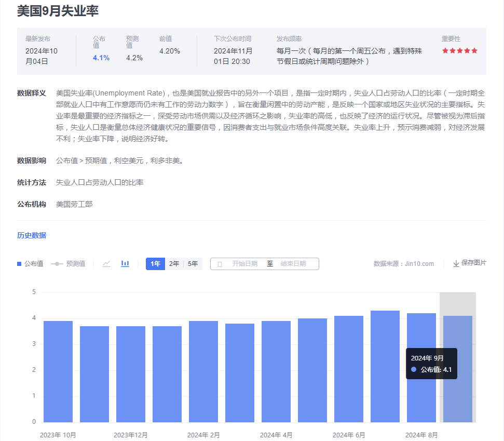Click the 历史数据 section heading

(x=32, y=235)
